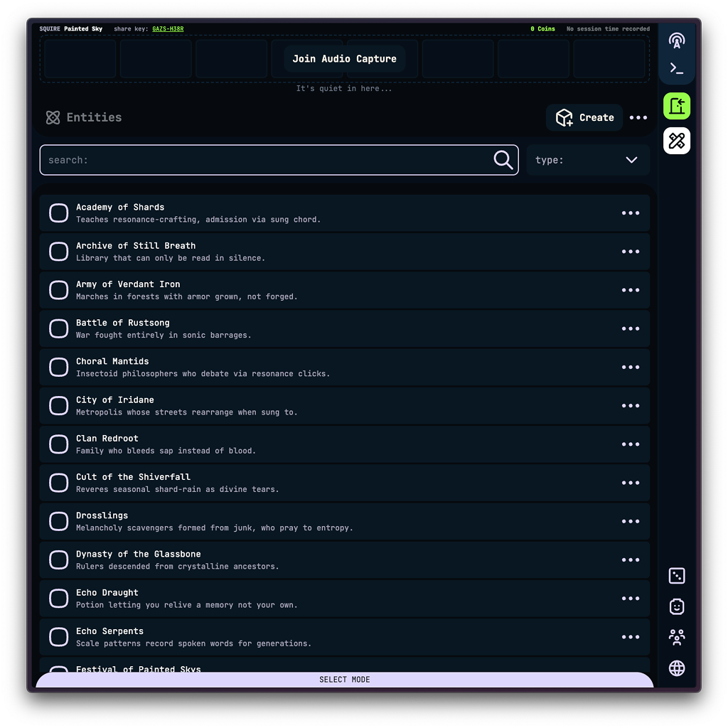The image size is (728, 728).
Task: Click the green door exit icon
Action: pyautogui.click(x=677, y=107)
